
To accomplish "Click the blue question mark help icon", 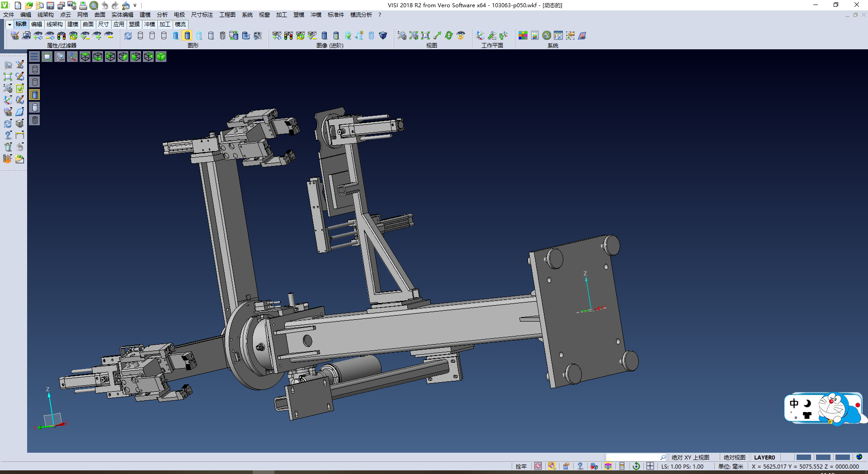I will tap(580, 466).
